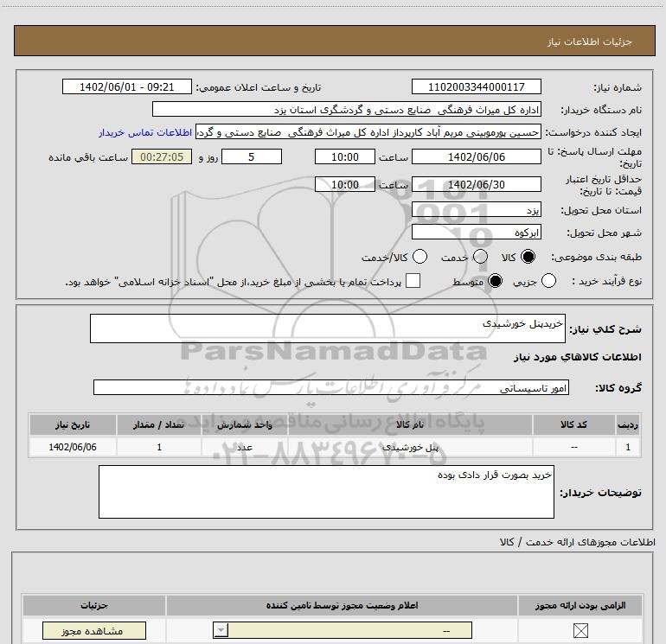
Task: Click the remaining days field showing 5
Action: [x=252, y=156]
